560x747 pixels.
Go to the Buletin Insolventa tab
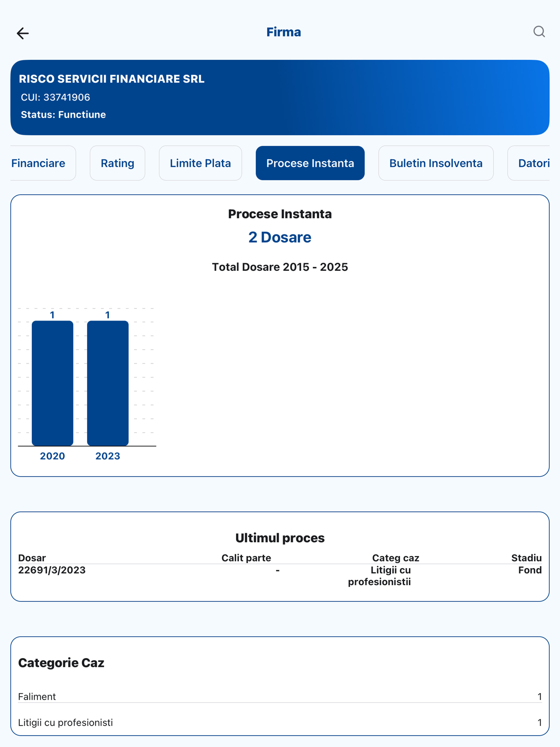pyautogui.click(x=435, y=163)
